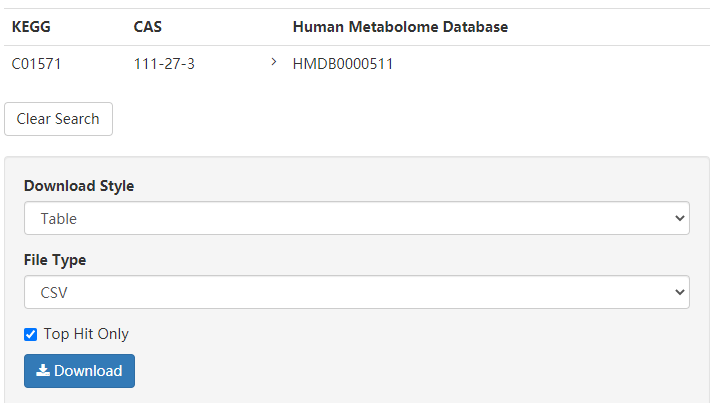Click the Download Style select arrow
Screen dimensions: 719x403
[680, 218]
